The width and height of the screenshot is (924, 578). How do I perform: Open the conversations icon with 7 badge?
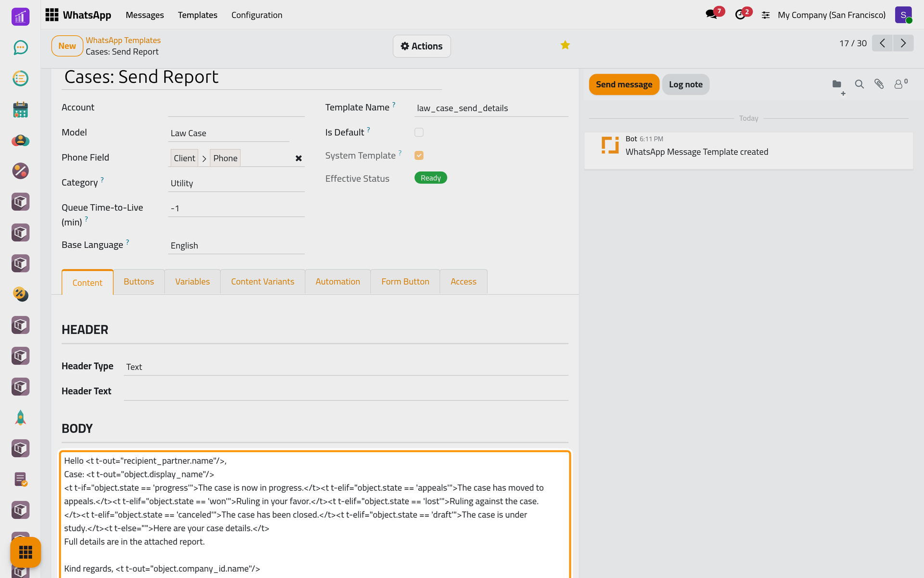tap(711, 14)
